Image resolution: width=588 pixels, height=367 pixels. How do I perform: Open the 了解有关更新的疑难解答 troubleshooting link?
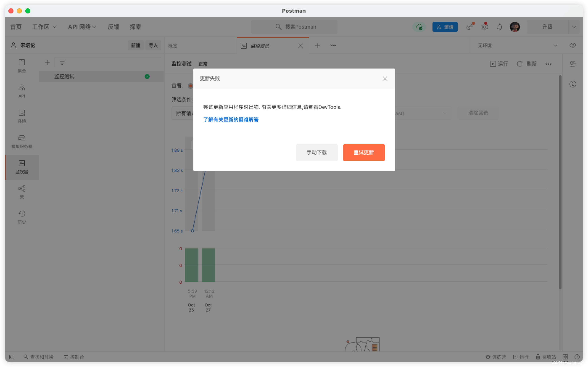pyautogui.click(x=231, y=120)
